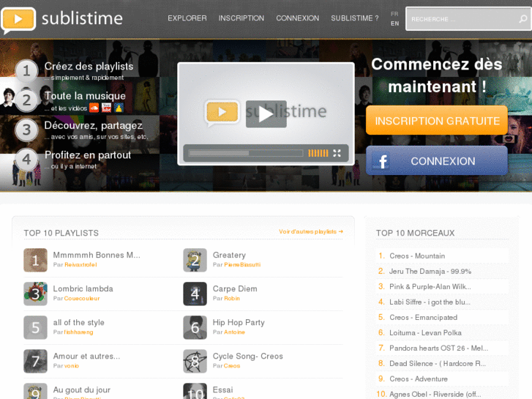Click the Facebook logo on the CONNEXION button
The width and height of the screenshot is (532, 399).
383,161
